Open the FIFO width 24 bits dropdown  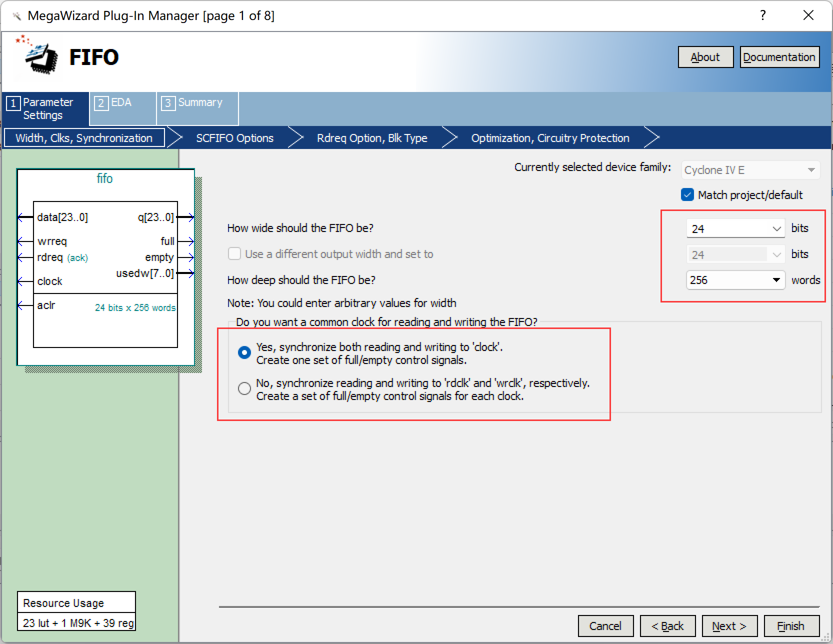coord(735,228)
